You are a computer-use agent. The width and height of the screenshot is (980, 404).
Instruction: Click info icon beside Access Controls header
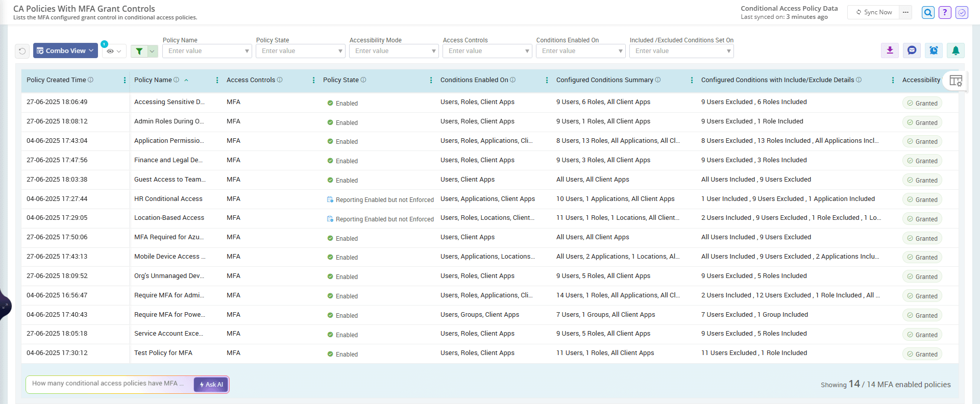click(x=280, y=80)
